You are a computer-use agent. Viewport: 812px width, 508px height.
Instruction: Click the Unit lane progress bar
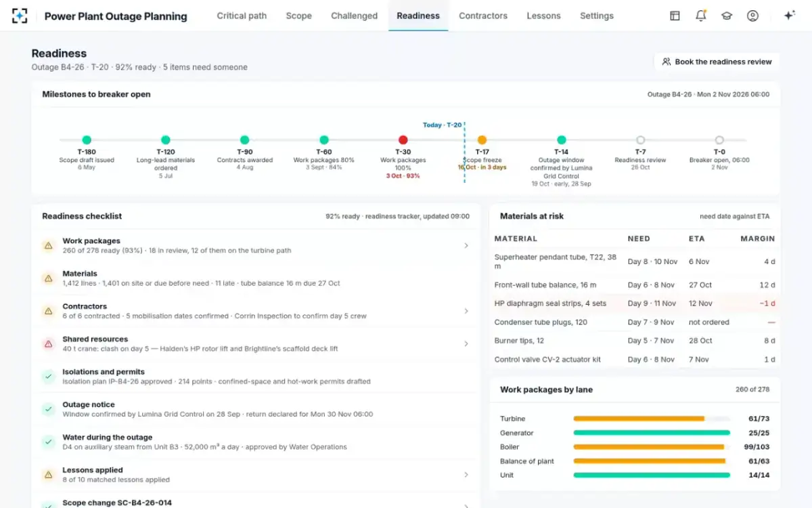click(652, 475)
